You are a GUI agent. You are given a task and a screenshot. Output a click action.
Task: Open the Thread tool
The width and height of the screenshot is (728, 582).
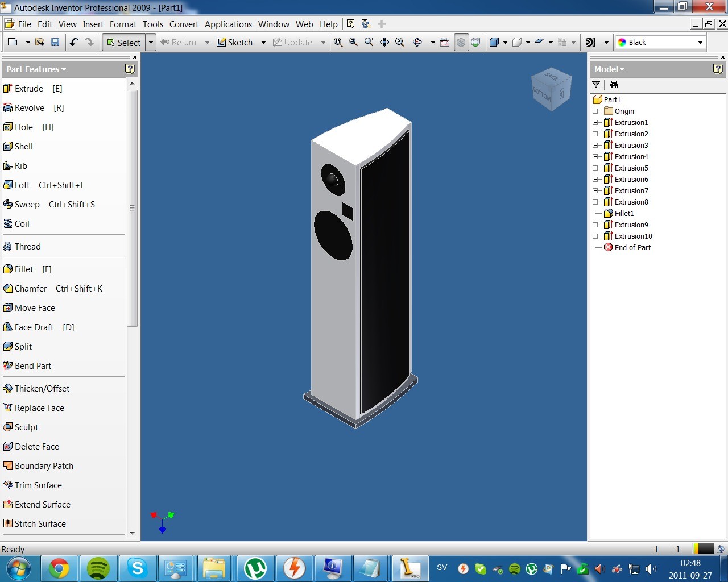(22, 247)
